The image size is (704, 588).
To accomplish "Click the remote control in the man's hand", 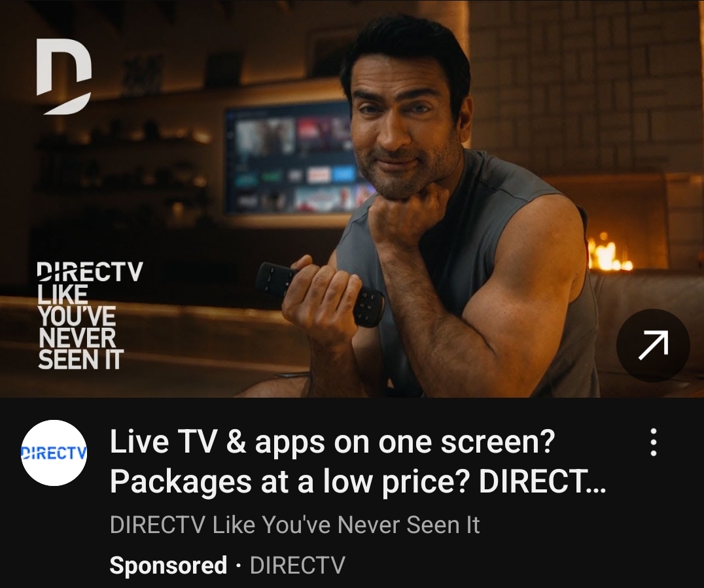I will (319, 292).
